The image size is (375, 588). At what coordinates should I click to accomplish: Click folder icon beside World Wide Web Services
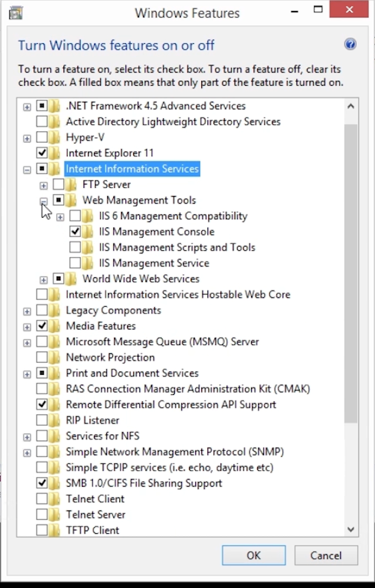pos(71,279)
